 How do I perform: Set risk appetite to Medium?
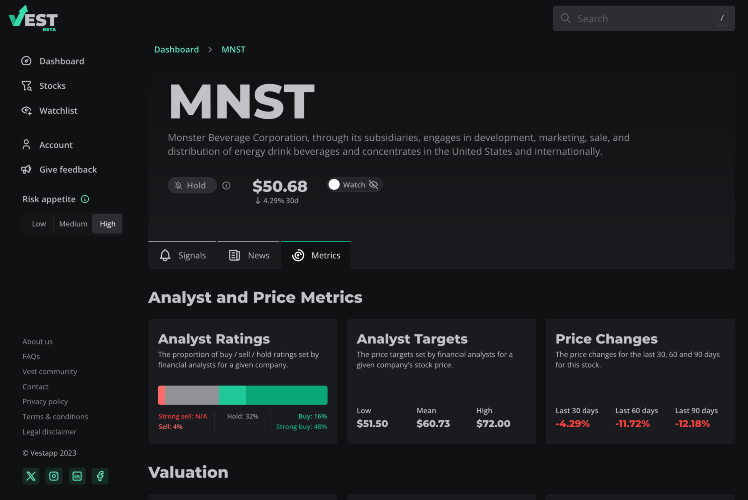(x=73, y=224)
